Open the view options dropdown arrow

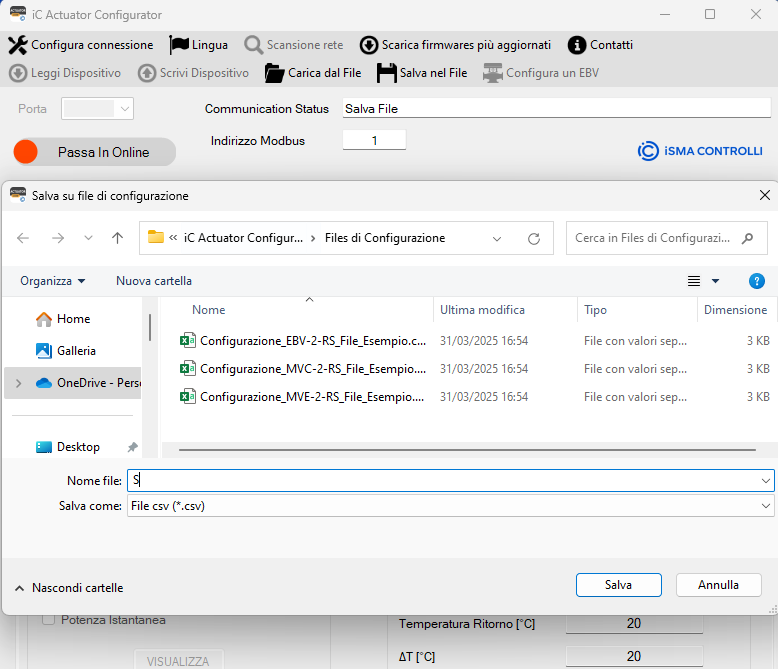click(715, 282)
